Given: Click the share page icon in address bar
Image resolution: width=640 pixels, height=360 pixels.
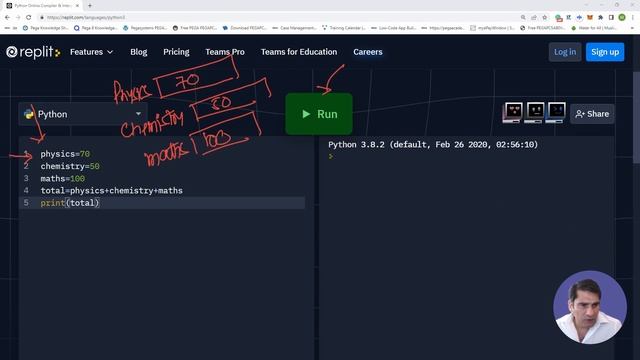Looking at the screenshot, I should click(x=534, y=18).
